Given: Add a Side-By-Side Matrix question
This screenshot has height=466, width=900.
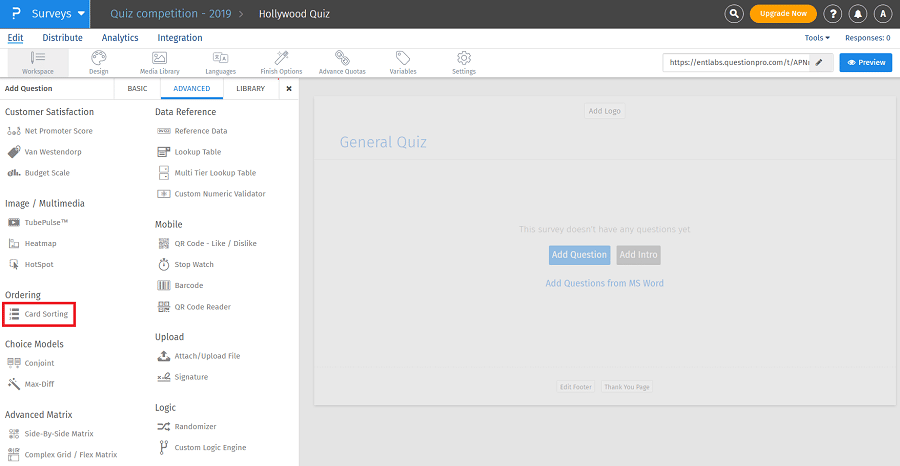Looking at the screenshot, I should [51, 433].
